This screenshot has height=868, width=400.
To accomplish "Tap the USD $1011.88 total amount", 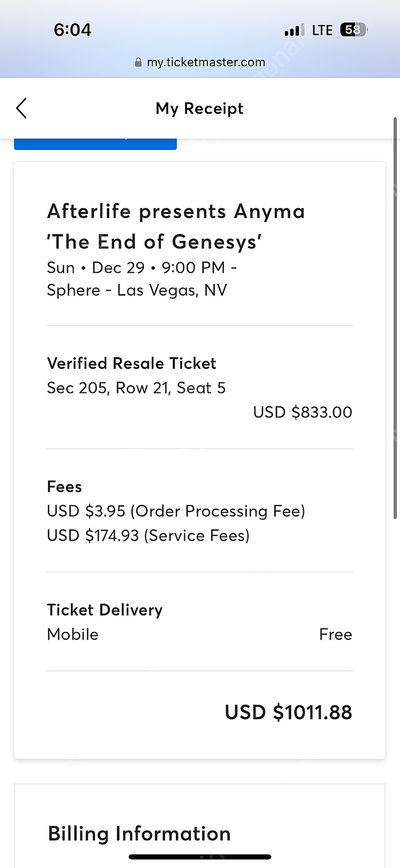I will (288, 713).
